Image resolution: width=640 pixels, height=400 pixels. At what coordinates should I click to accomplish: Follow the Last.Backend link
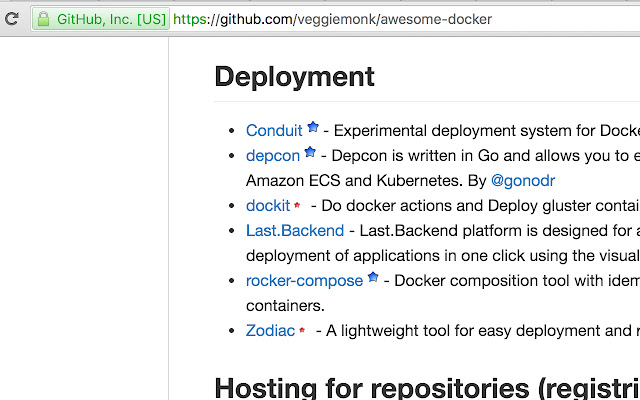tap(291, 230)
